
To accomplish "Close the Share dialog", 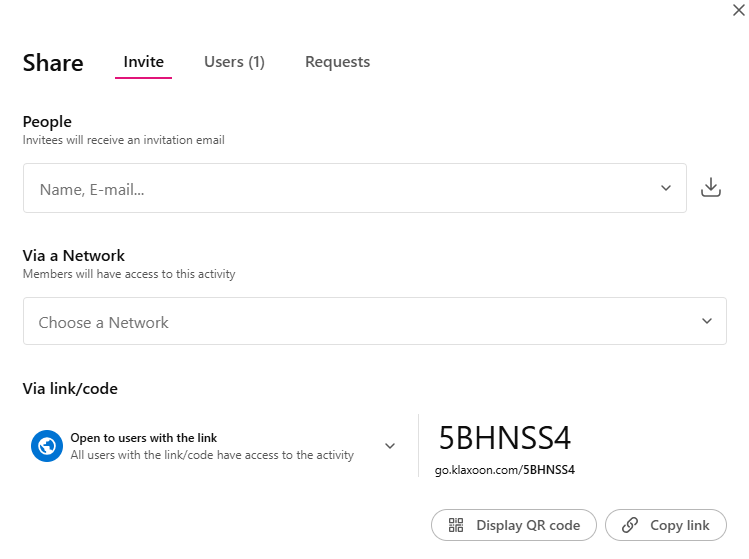I will click(x=738, y=8).
